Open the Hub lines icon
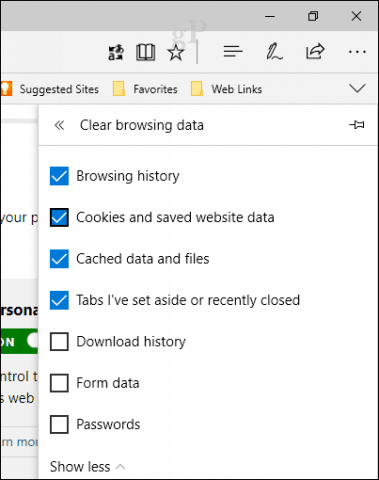 (x=233, y=52)
